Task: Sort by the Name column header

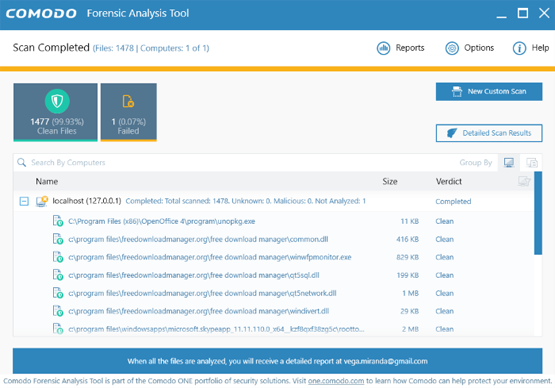Action: click(x=47, y=182)
